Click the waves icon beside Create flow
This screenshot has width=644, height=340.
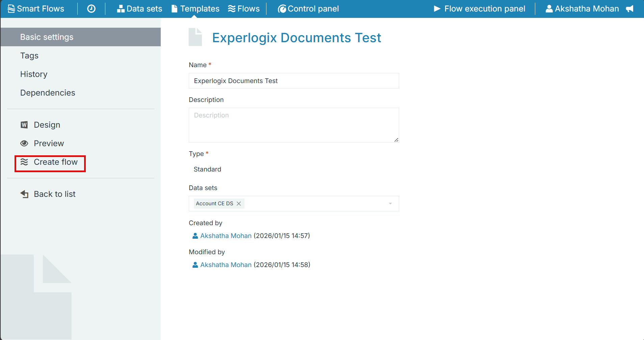click(x=24, y=162)
